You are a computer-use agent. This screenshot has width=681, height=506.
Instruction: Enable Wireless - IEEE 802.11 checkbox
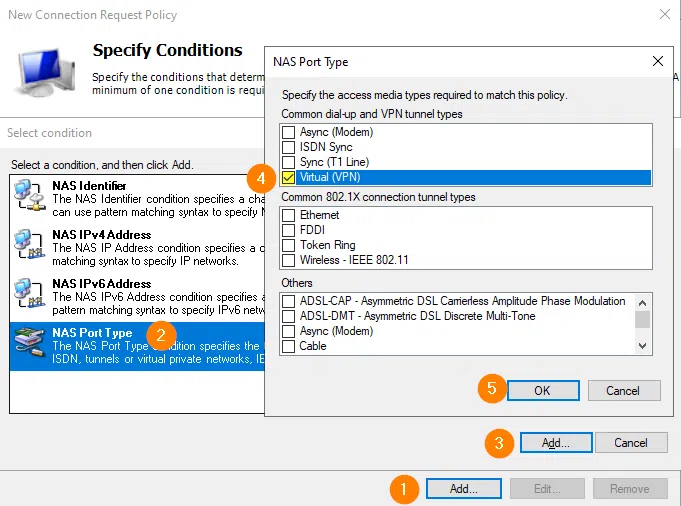tap(289, 260)
